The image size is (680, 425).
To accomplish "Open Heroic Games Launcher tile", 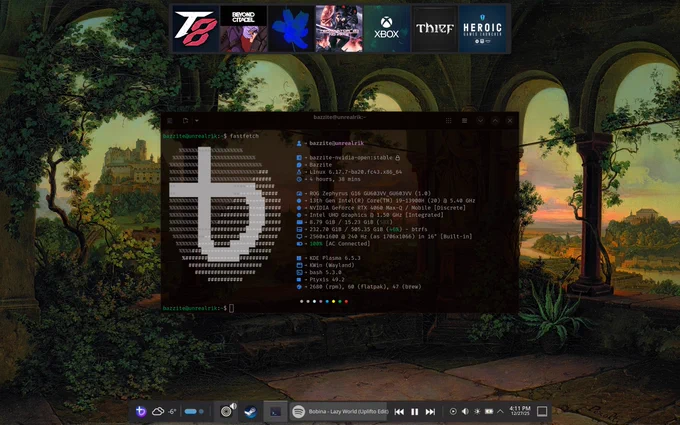I will pyautogui.click(x=482, y=29).
